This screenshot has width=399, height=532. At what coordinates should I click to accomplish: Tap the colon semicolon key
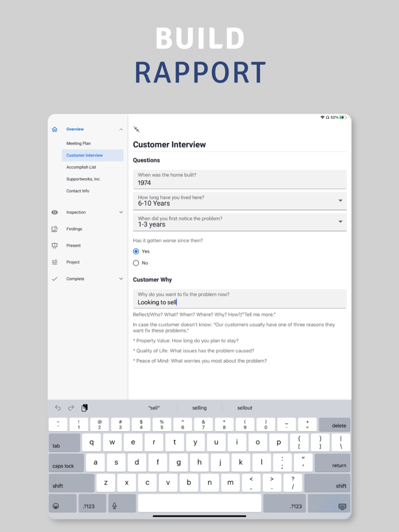[x=282, y=463]
